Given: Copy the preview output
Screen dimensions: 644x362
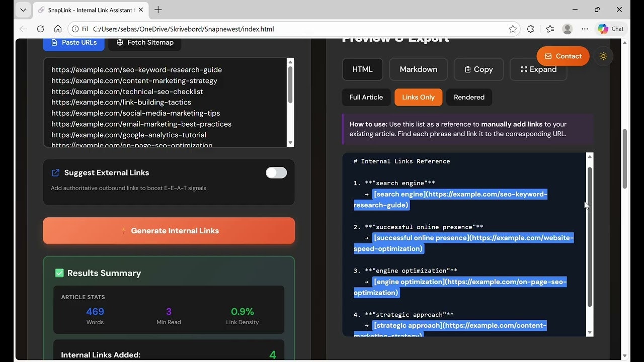Looking at the screenshot, I should pos(478,69).
